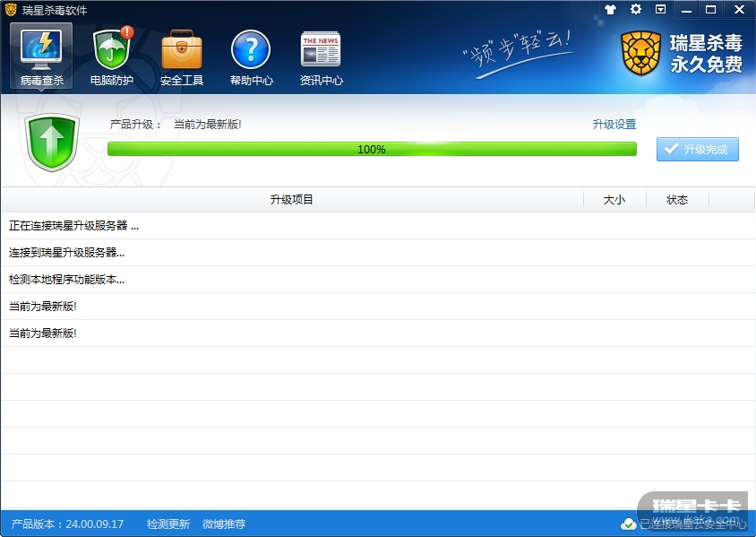This screenshot has height=537, width=756.
Task: Select row 检测本地程序功能版本...
Action: click(378, 280)
